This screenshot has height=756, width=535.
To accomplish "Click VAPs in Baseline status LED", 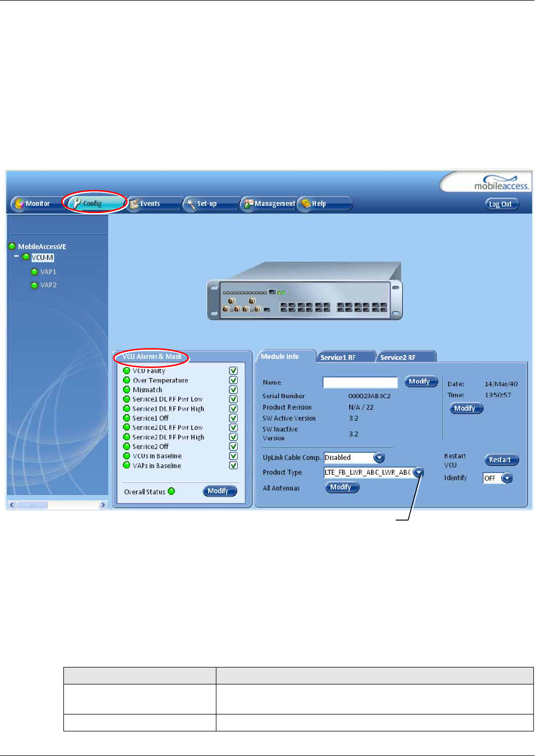I will click(127, 465).
